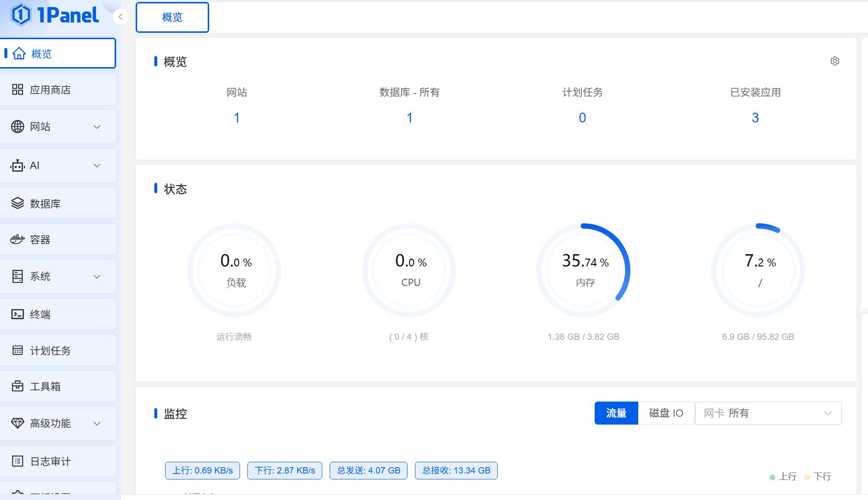Select the traffic (流量) monitor toggle
The image size is (868, 500).
[x=616, y=413]
